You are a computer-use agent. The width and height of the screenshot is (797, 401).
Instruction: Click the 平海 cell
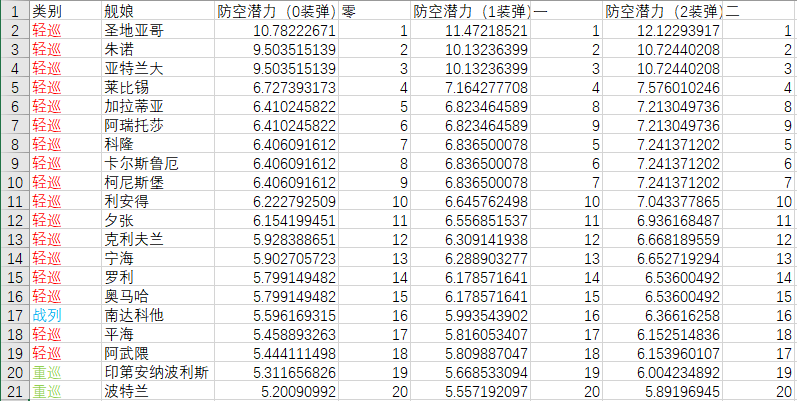point(158,335)
